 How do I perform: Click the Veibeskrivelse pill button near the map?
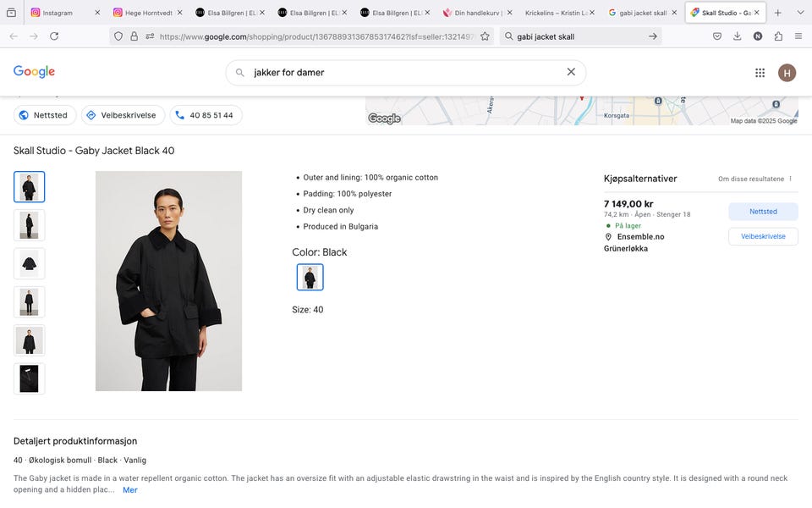pyautogui.click(x=123, y=115)
